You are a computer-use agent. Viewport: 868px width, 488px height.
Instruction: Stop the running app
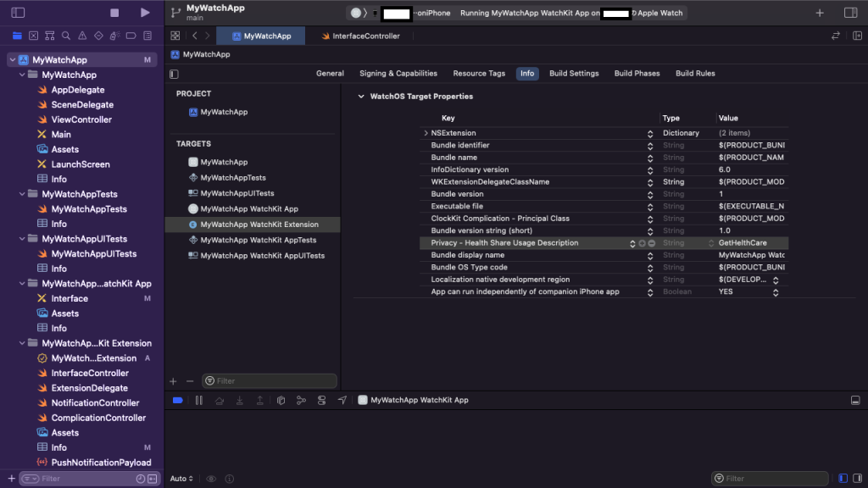point(114,13)
